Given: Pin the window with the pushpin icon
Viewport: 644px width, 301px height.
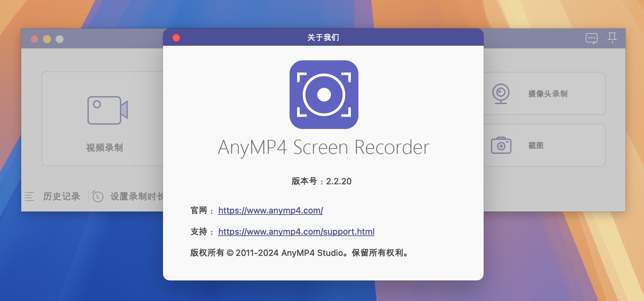Looking at the screenshot, I should pos(612,38).
